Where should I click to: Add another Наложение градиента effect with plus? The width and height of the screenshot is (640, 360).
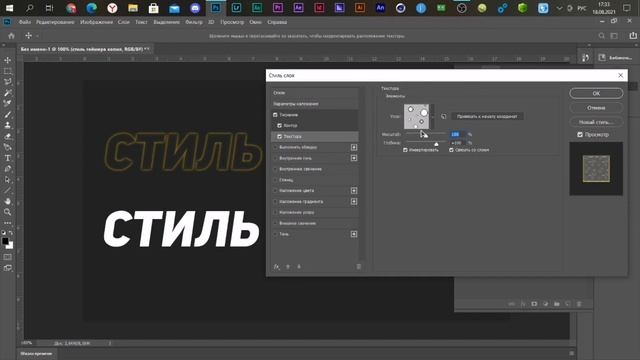[354, 201]
